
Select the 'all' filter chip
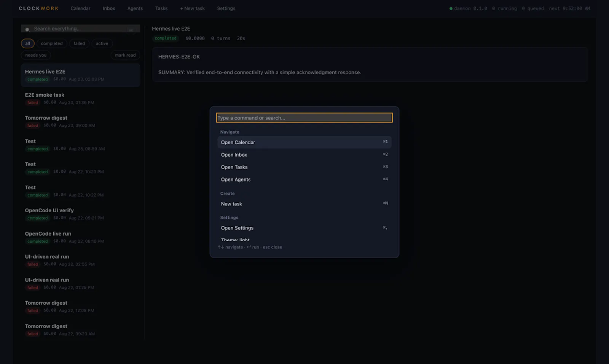27,44
